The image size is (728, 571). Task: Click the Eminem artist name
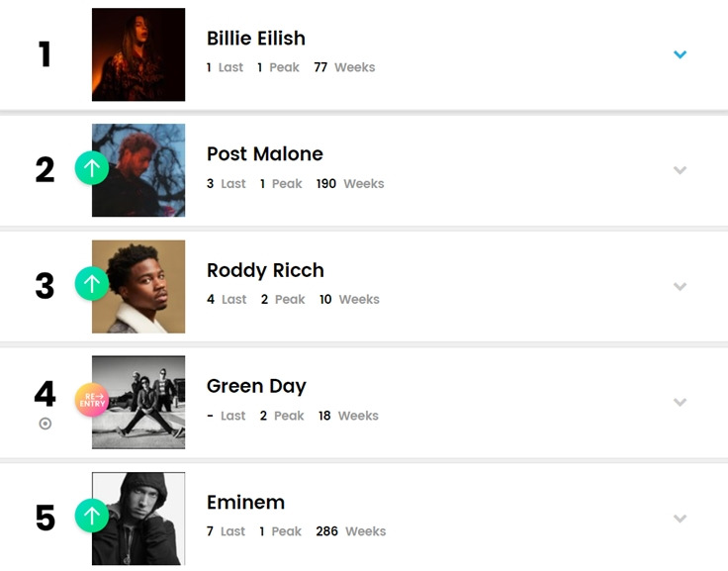[245, 503]
